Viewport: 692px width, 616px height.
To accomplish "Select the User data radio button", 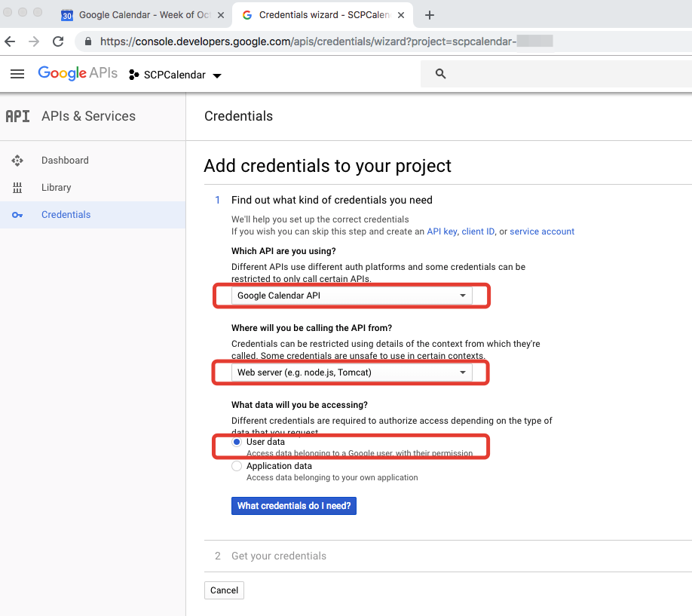I will click(x=237, y=442).
